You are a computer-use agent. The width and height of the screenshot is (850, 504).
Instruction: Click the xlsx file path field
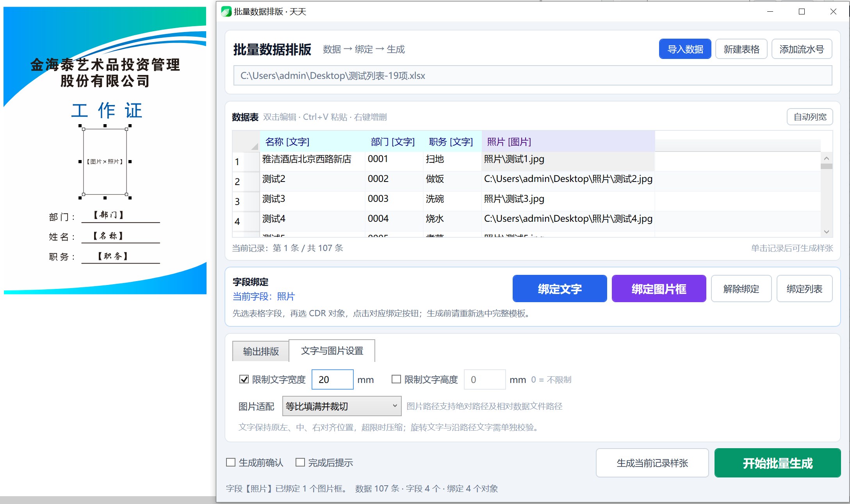click(533, 75)
